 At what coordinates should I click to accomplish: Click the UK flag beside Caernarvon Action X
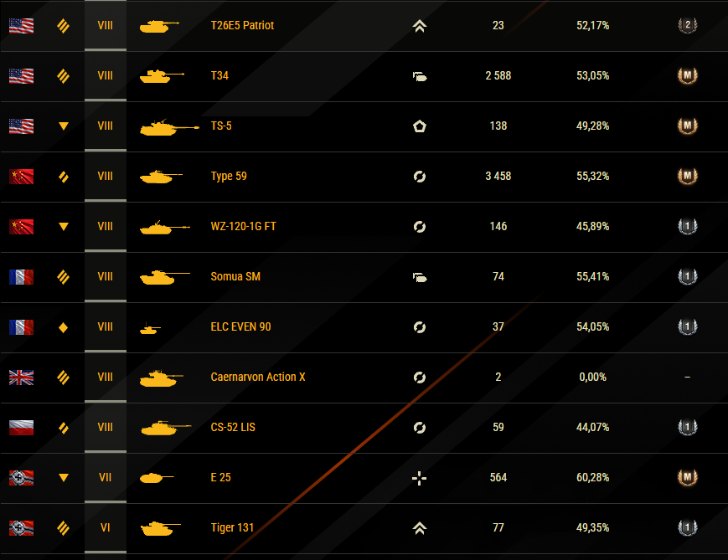pos(21,378)
